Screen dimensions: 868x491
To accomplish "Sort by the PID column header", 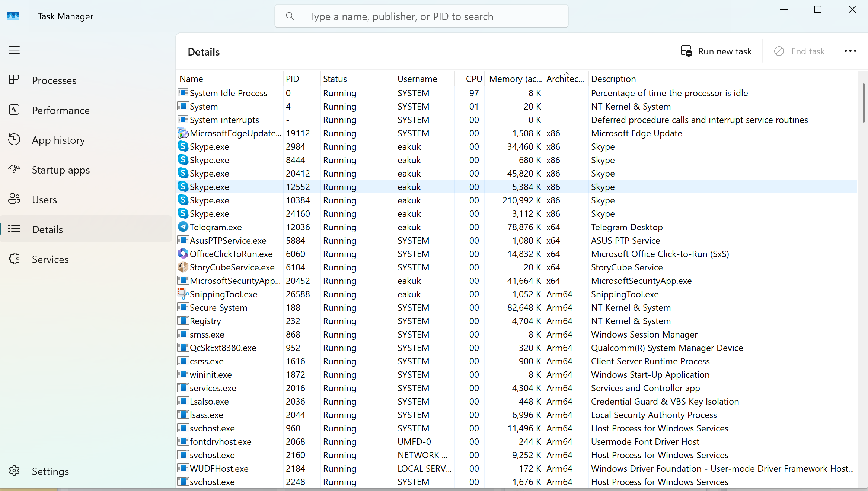I will tap(302, 79).
